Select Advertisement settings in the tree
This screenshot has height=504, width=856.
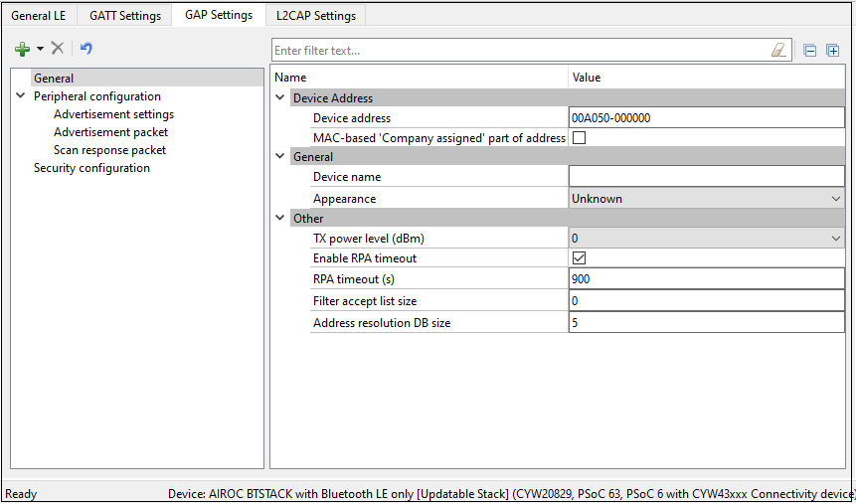click(x=113, y=114)
